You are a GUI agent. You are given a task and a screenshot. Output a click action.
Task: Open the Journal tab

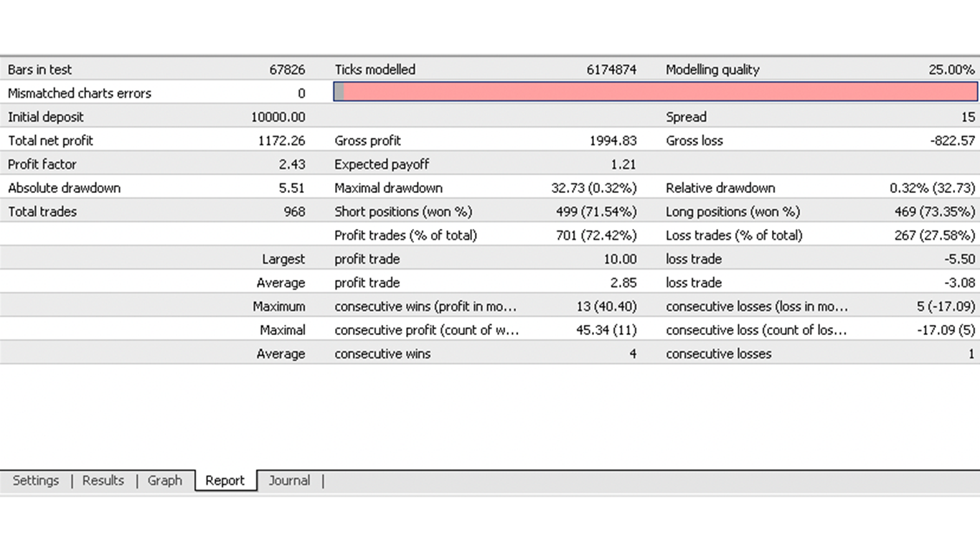coord(290,481)
